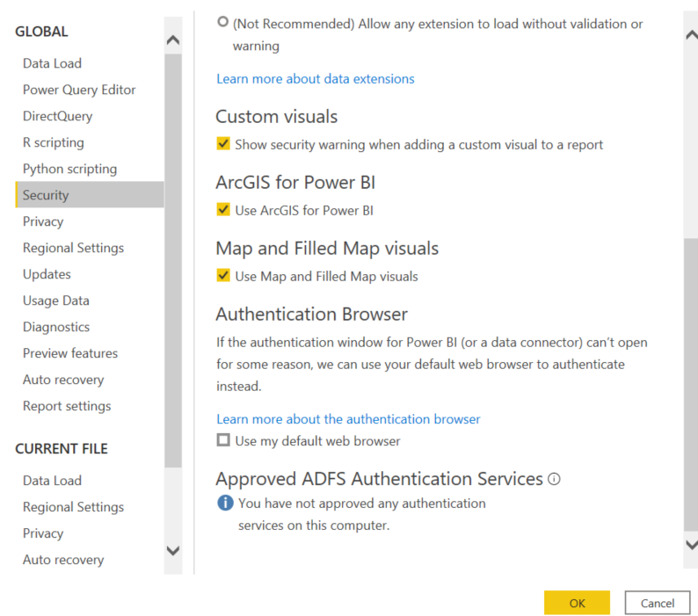This screenshot has height=616, width=698.
Task: Open Global Data Load settings
Action: [x=52, y=63]
